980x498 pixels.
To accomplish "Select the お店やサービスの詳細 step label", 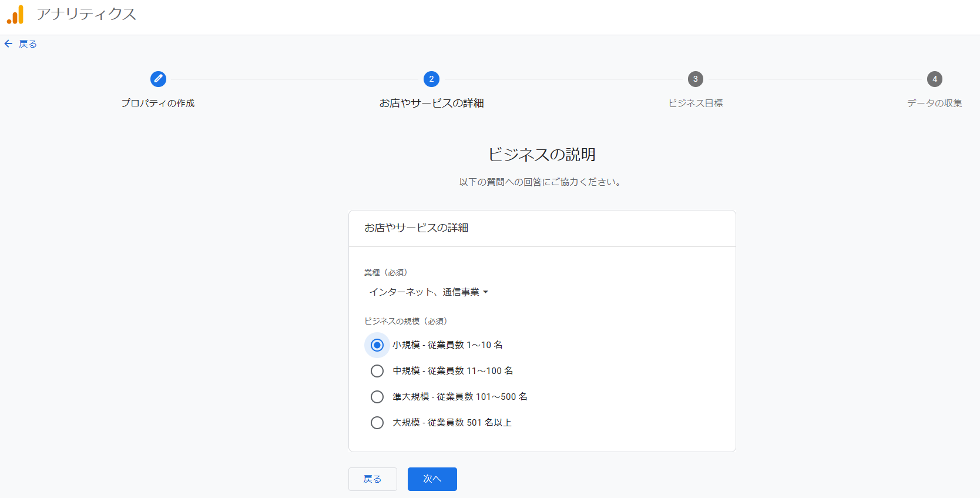I will (431, 103).
